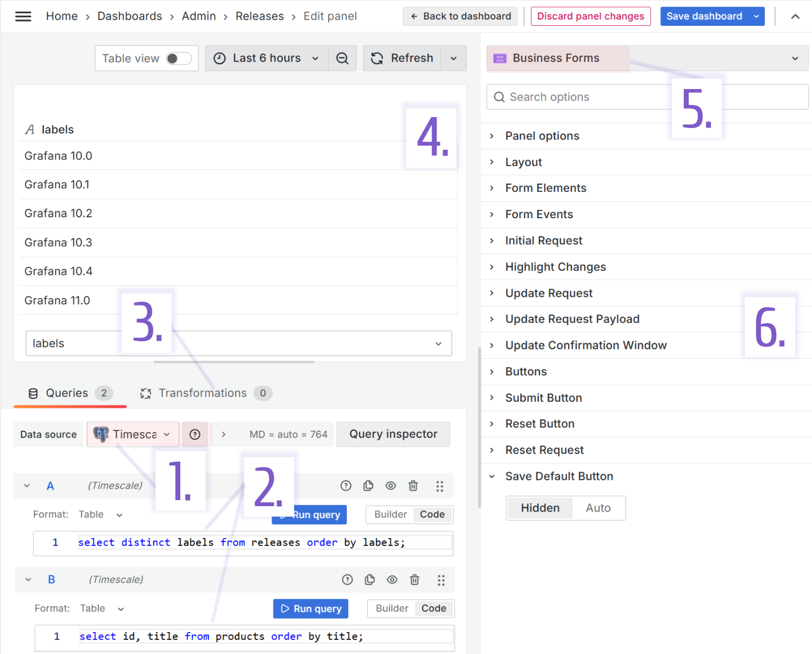Delete query A with trash icon
This screenshot has width=812, height=654.
pos(413,486)
